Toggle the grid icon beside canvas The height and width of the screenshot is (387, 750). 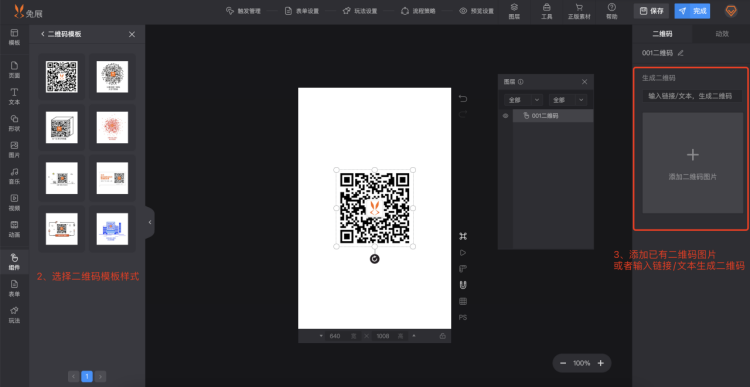click(463, 301)
